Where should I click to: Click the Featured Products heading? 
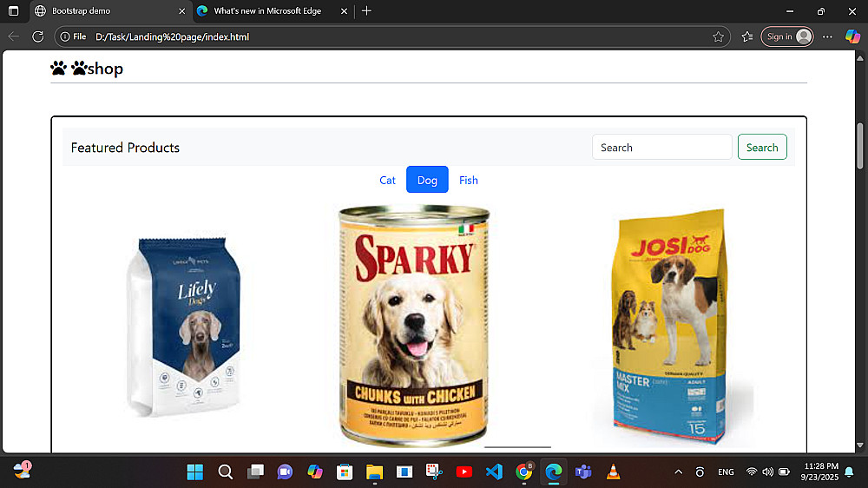125,148
